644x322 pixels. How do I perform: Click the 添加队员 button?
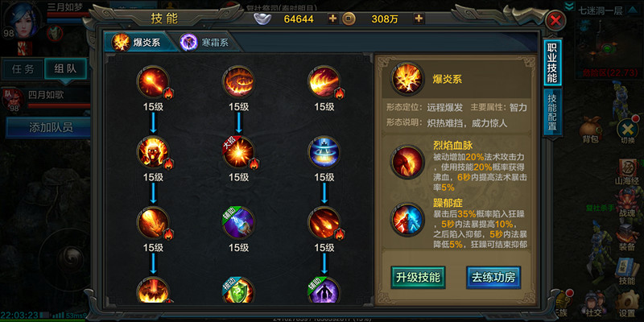pyautogui.click(x=47, y=127)
